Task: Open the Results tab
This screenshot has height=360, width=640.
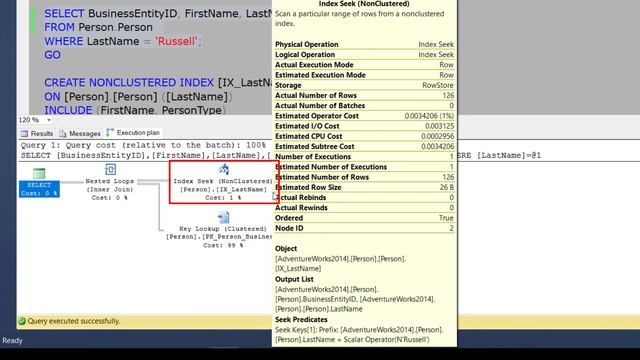Action: tap(37, 133)
